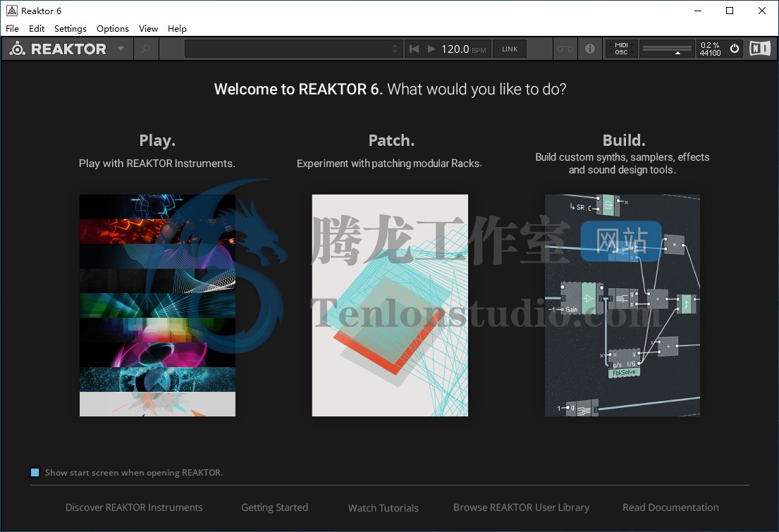Viewport: 779px width, 532px height.
Task: Click the Build. heading
Action: point(623,141)
